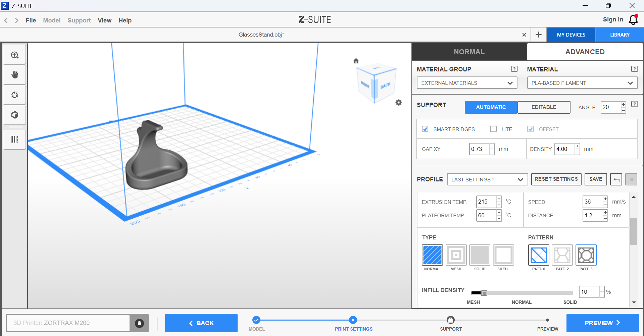Click the infill density percentage field
This screenshot has width=644, height=336.
589,292
